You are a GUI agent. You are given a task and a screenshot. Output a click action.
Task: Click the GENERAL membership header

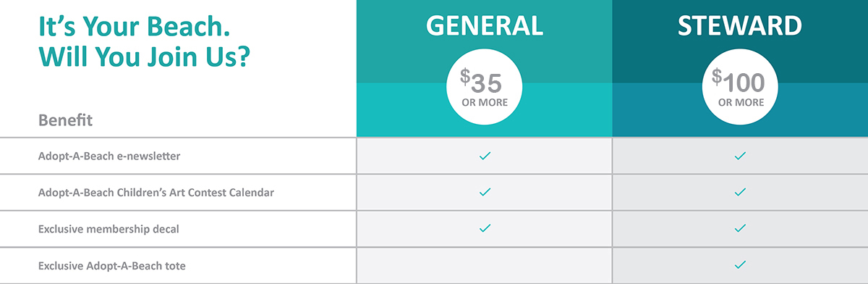pos(485,26)
